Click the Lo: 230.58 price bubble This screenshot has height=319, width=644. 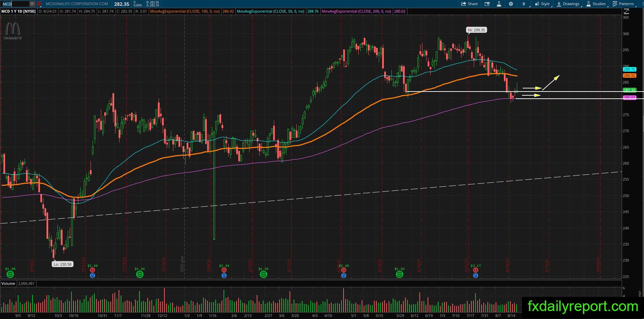click(x=63, y=264)
